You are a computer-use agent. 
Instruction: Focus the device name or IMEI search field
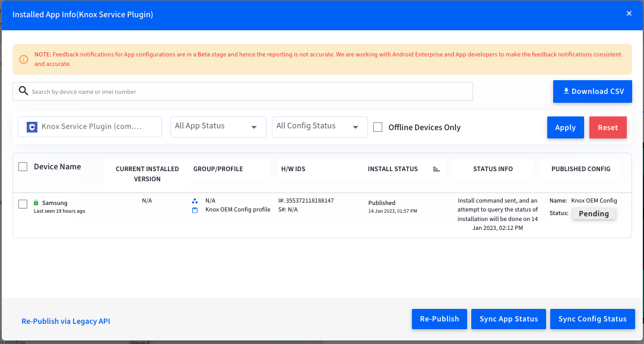[249, 91]
